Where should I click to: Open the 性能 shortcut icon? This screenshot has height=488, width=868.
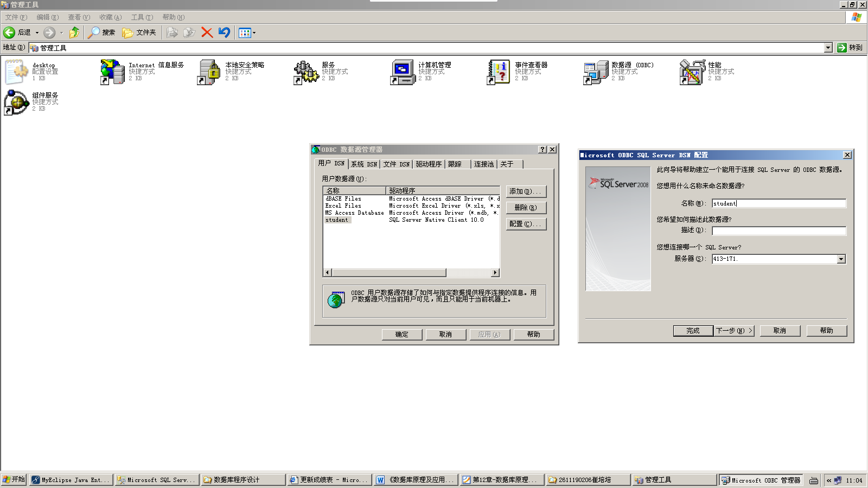click(x=692, y=72)
